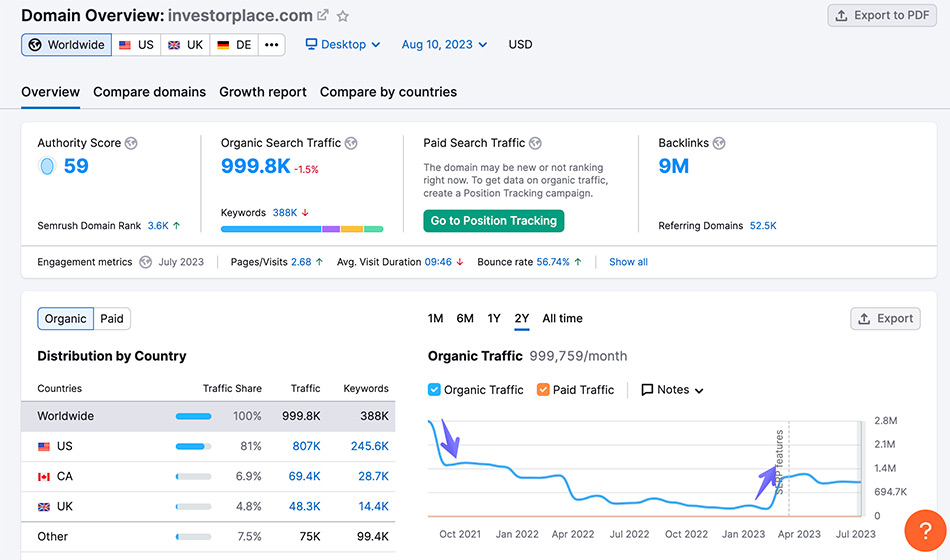
Task: Click the Authority Score value 59
Action: click(x=76, y=166)
